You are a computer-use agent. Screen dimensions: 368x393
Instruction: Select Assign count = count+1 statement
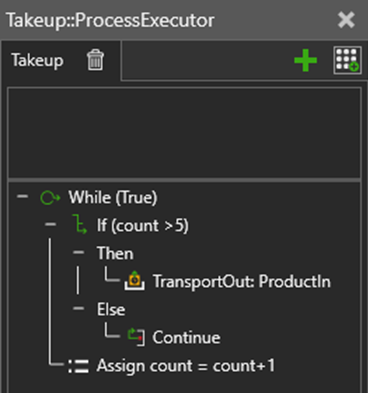coord(186,366)
